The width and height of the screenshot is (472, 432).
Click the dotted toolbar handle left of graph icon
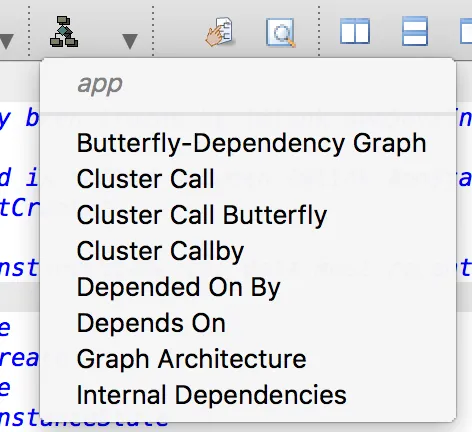pos(29,31)
